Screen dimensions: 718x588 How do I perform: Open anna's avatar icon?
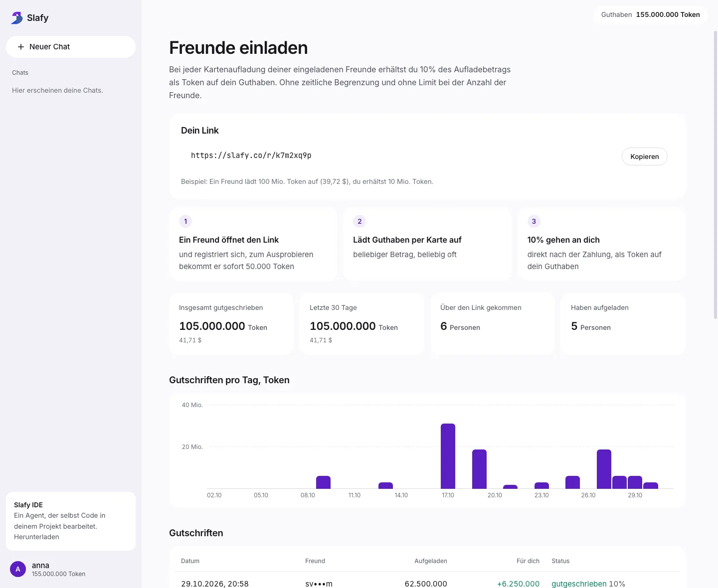coord(18,569)
